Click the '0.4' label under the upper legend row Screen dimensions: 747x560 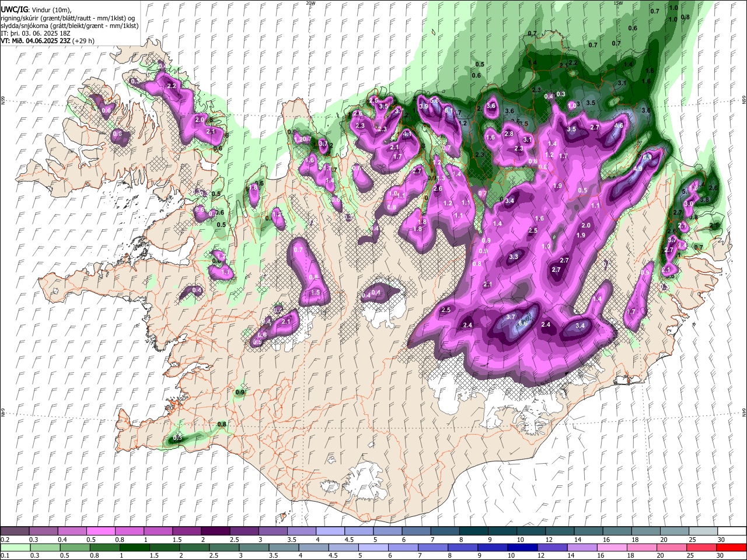pyautogui.click(x=62, y=540)
